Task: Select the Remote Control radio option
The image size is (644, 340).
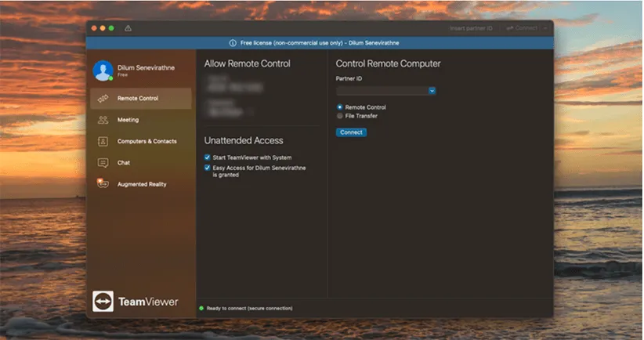Action: (x=339, y=107)
